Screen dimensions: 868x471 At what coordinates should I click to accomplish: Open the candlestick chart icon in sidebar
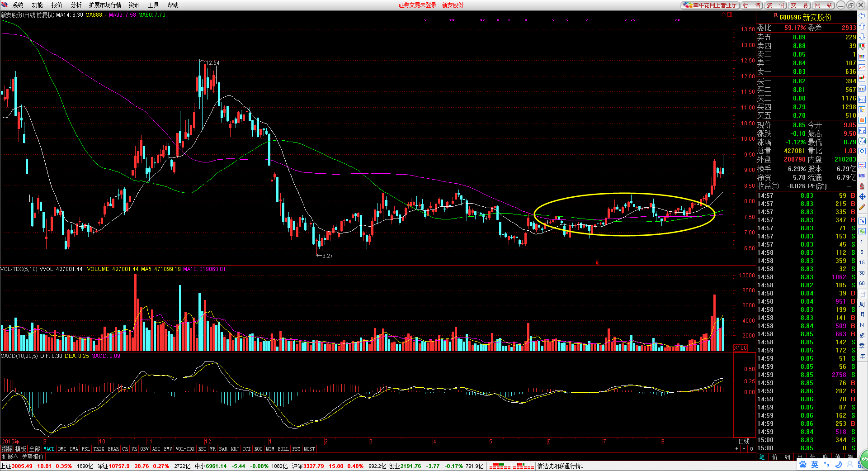[x=862, y=78]
